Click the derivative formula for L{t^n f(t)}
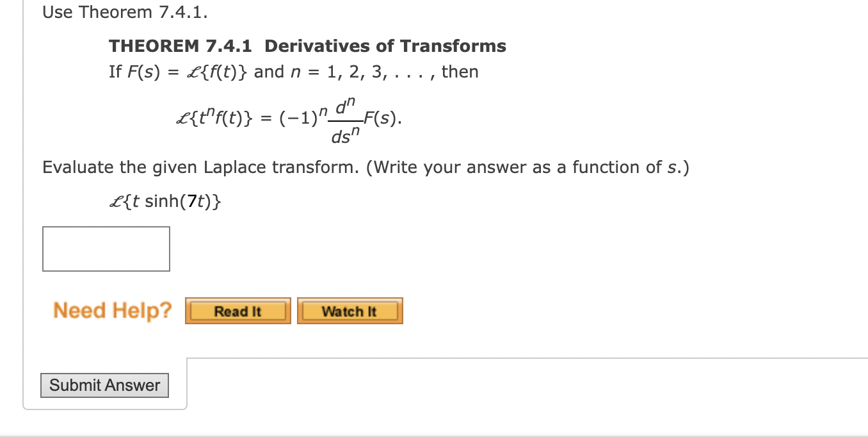Viewport: 868px width, 437px height. 281,118
